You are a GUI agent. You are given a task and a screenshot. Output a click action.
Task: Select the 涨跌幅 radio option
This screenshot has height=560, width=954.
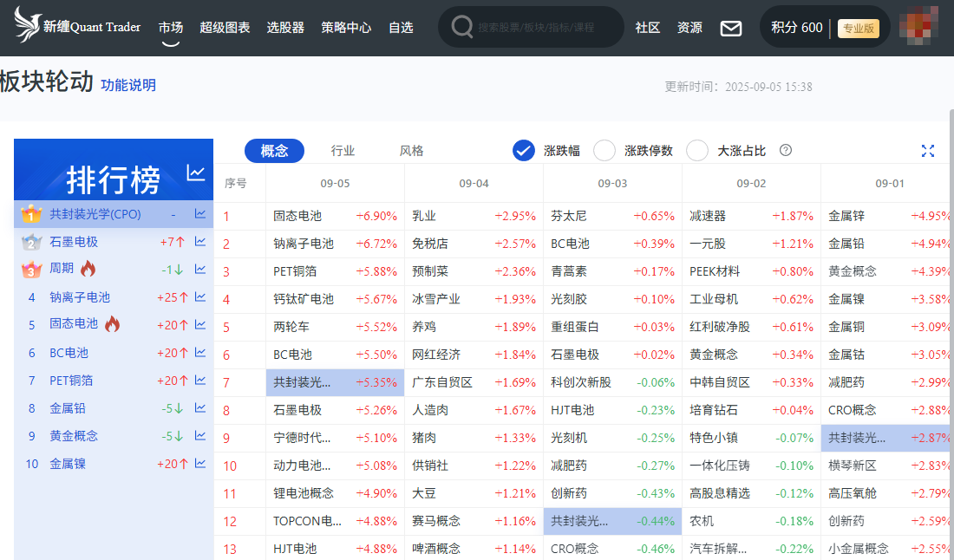click(x=524, y=151)
